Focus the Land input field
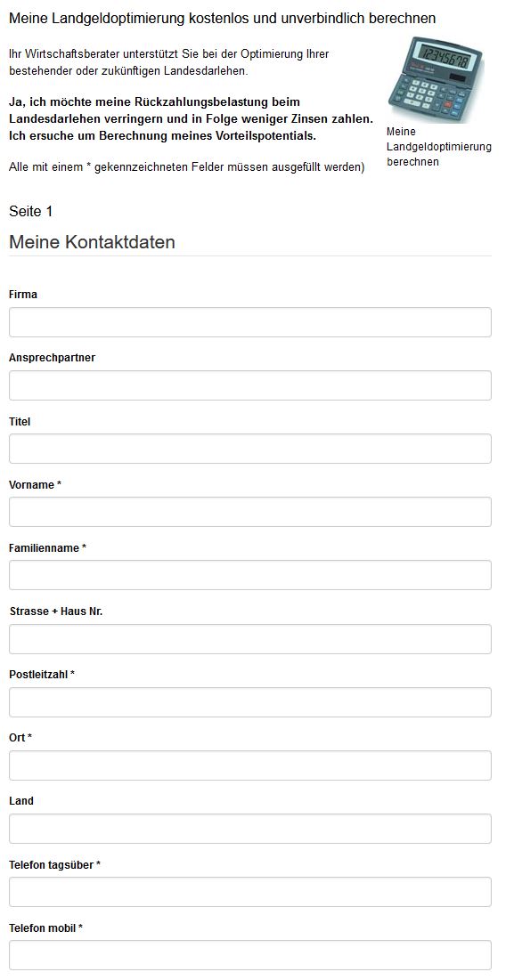 point(250,828)
